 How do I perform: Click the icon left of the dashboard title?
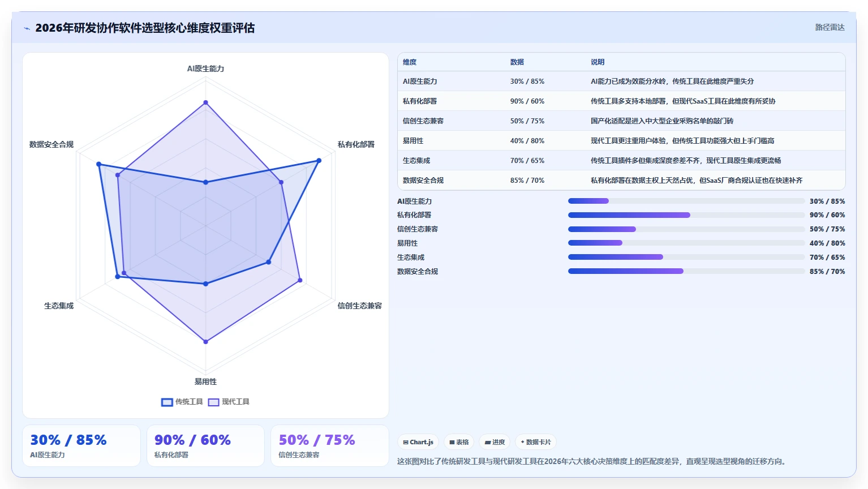(x=27, y=28)
